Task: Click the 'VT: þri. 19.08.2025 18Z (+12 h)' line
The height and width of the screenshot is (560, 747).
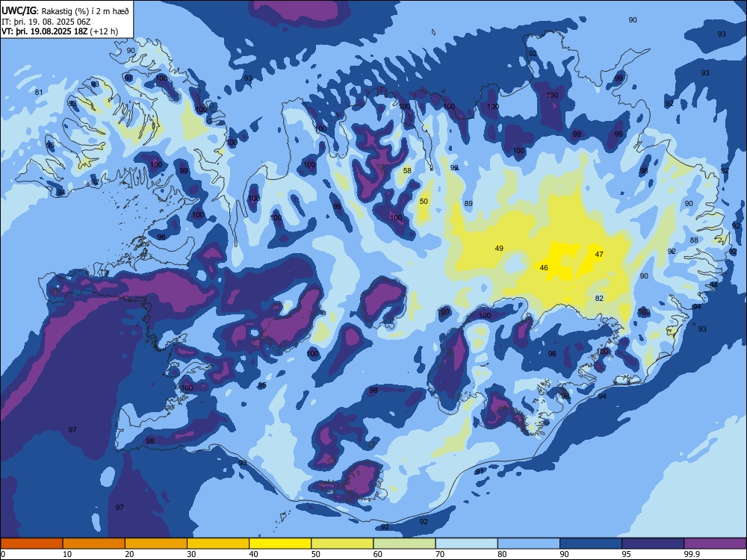Action: click(60, 31)
